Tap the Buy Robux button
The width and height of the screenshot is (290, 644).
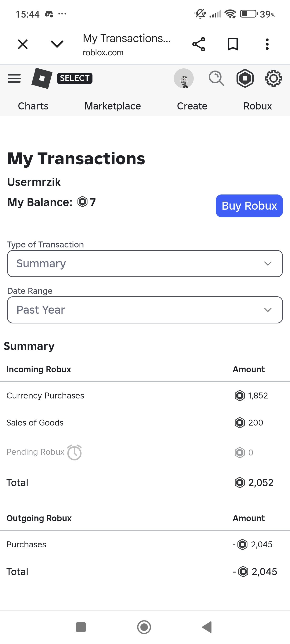click(249, 206)
